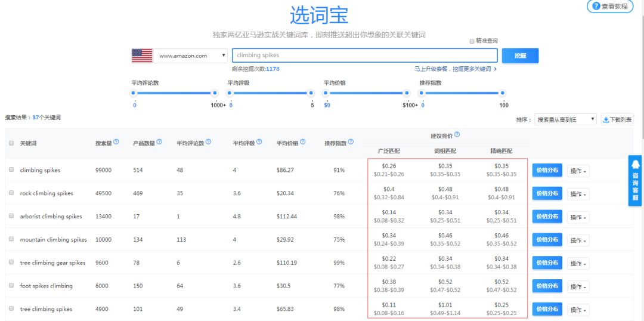Click the 下载列表 download button
The height and width of the screenshot is (321, 644).
[x=617, y=119]
